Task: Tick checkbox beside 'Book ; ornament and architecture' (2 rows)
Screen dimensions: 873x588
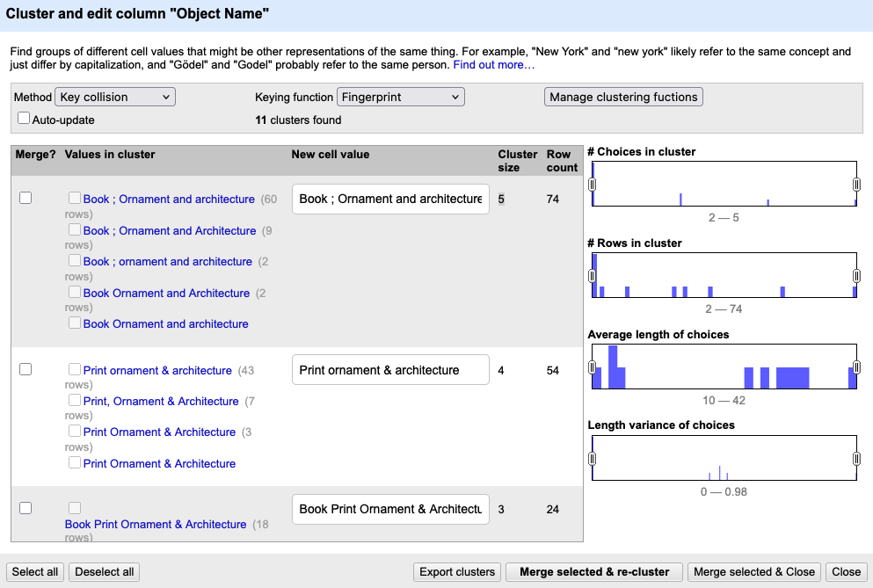Action: [x=75, y=260]
